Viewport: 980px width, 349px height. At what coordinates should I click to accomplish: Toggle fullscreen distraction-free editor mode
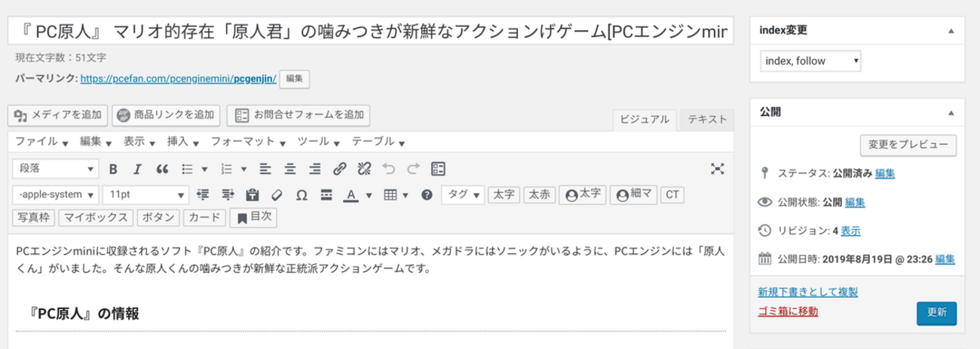718,169
